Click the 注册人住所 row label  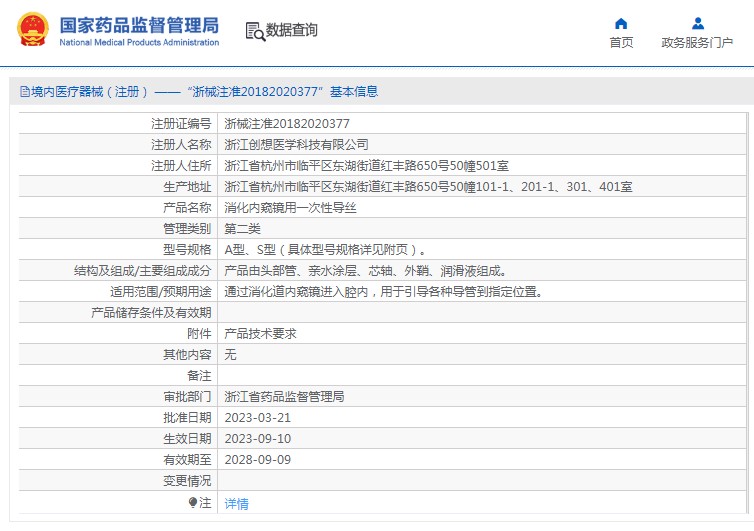[181, 166]
